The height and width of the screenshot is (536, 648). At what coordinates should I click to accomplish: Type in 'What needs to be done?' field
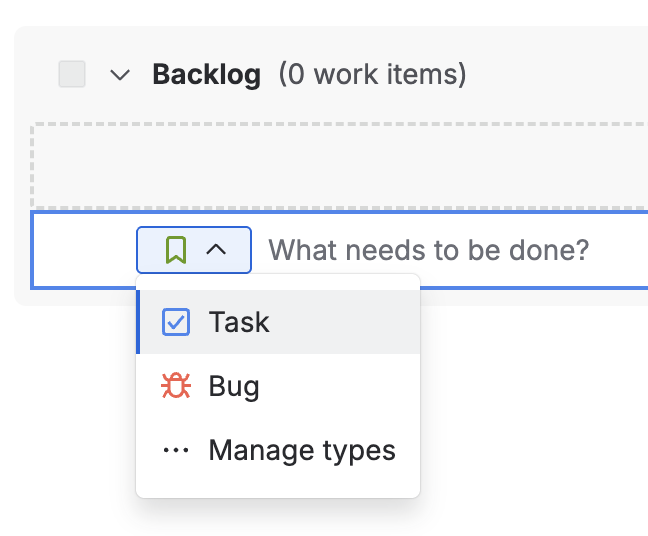tap(428, 250)
